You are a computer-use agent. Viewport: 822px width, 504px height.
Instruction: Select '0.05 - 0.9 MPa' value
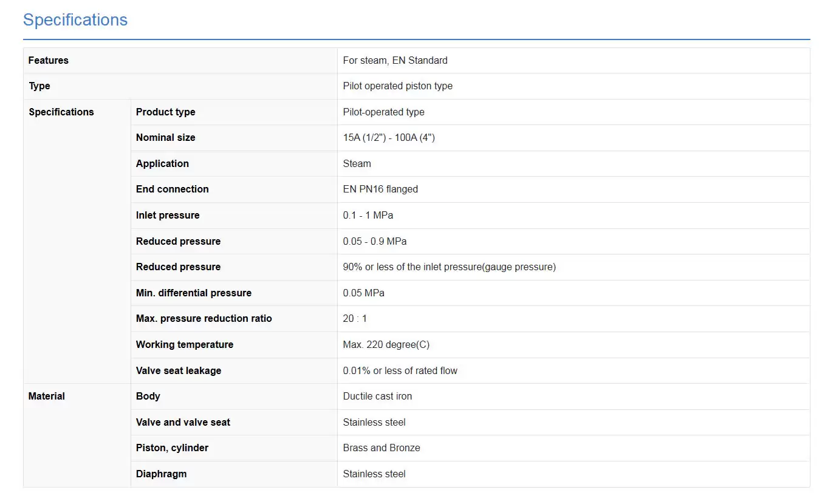[x=374, y=241]
